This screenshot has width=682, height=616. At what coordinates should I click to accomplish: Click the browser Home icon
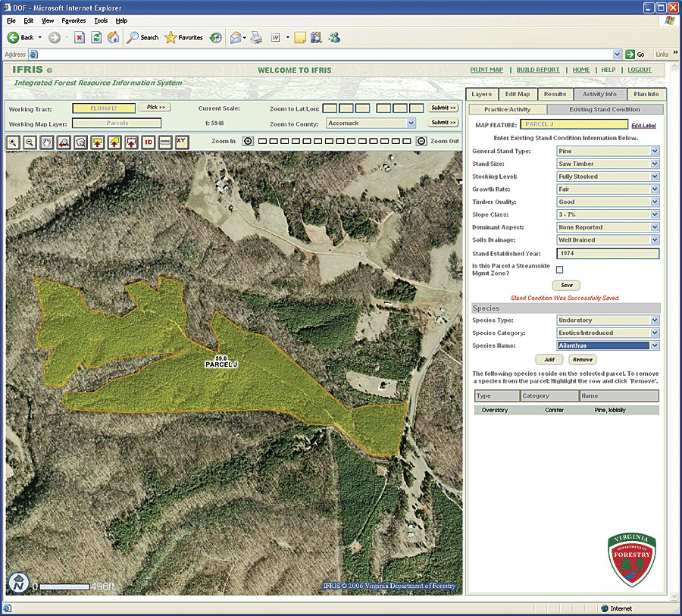point(113,37)
